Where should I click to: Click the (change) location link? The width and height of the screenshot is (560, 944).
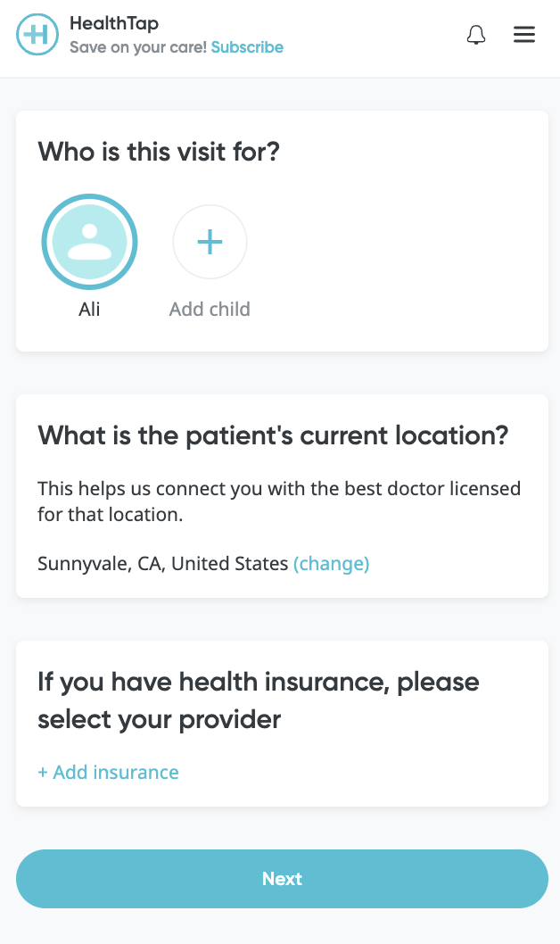pyautogui.click(x=332, y=564)
